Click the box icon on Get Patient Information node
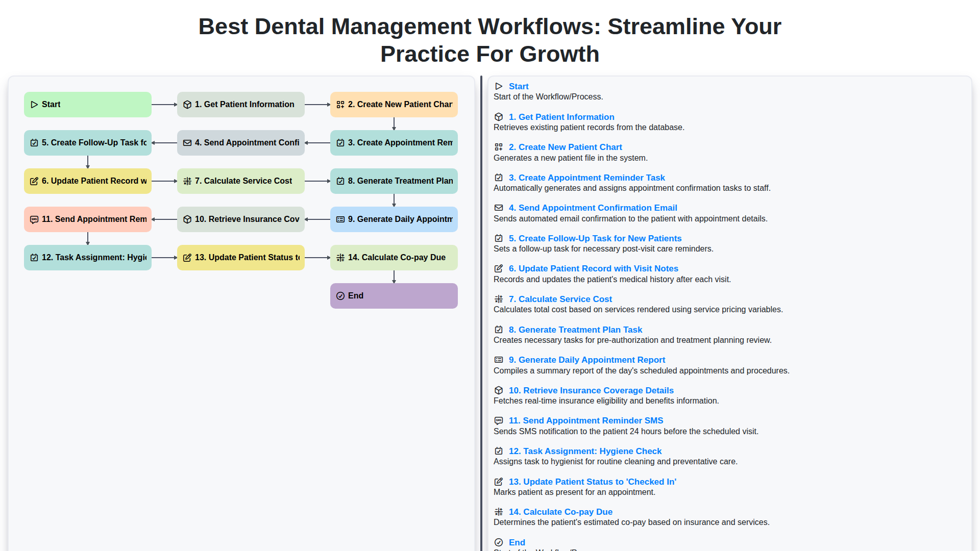Screen dimensions: 980x551 click(x=187, y=104)
